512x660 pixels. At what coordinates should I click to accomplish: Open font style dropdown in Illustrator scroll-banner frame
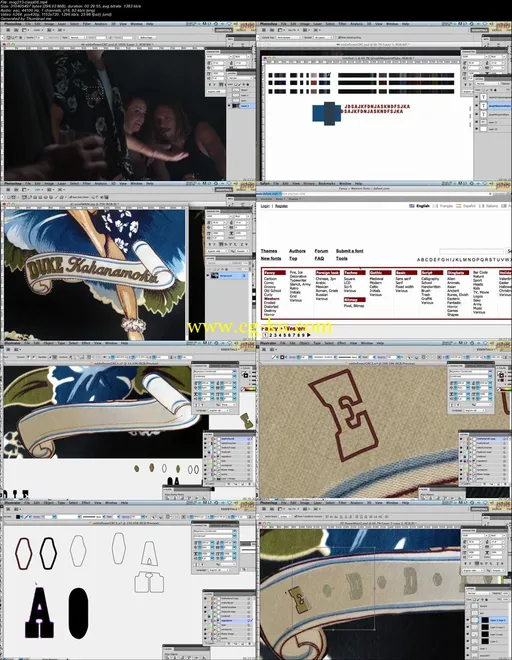pos(235,376)
